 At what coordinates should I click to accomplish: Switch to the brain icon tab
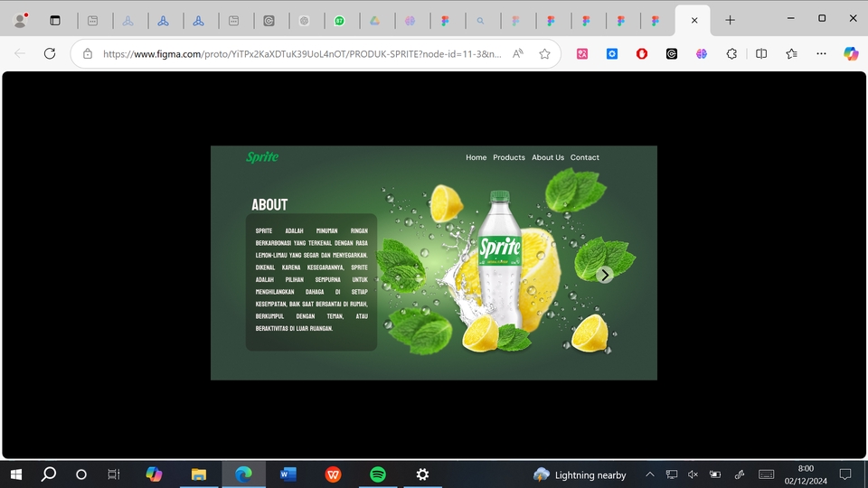click(x=410, y=21)
